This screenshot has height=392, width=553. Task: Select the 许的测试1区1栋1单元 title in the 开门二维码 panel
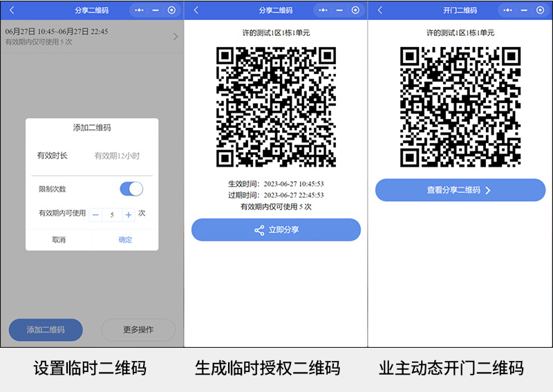460,32
